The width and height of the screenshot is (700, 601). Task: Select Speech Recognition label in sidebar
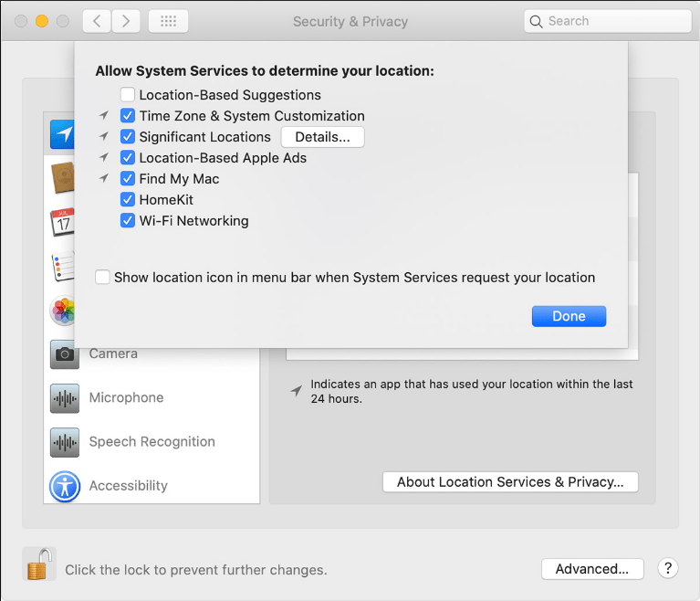152,442
